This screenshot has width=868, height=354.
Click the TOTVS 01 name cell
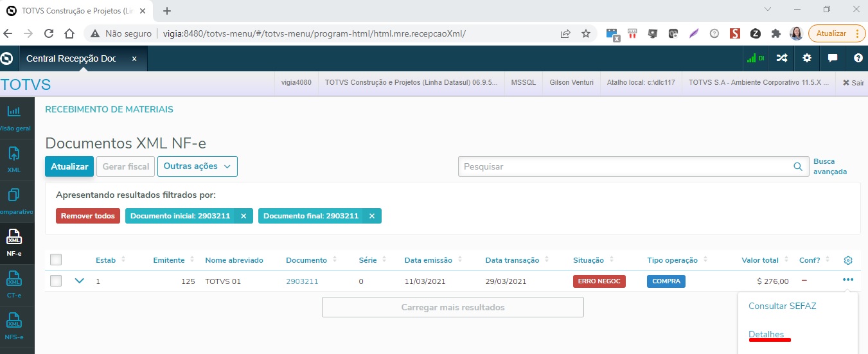(223, 281)
